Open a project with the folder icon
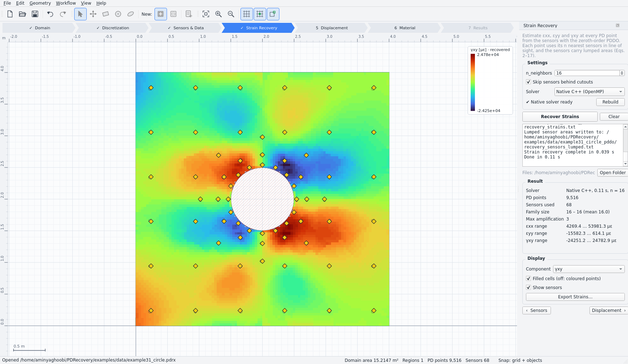The image size is (628, 364). click(22, 14)
